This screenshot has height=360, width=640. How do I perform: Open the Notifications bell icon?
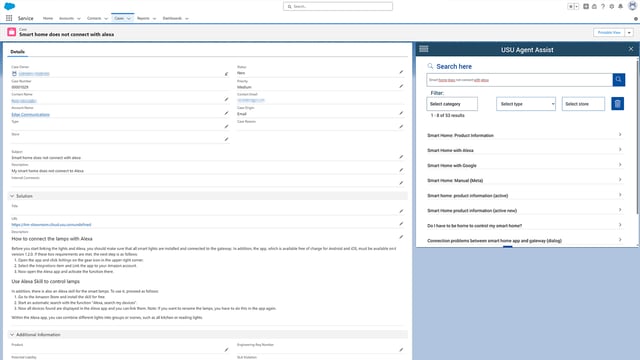620,7
